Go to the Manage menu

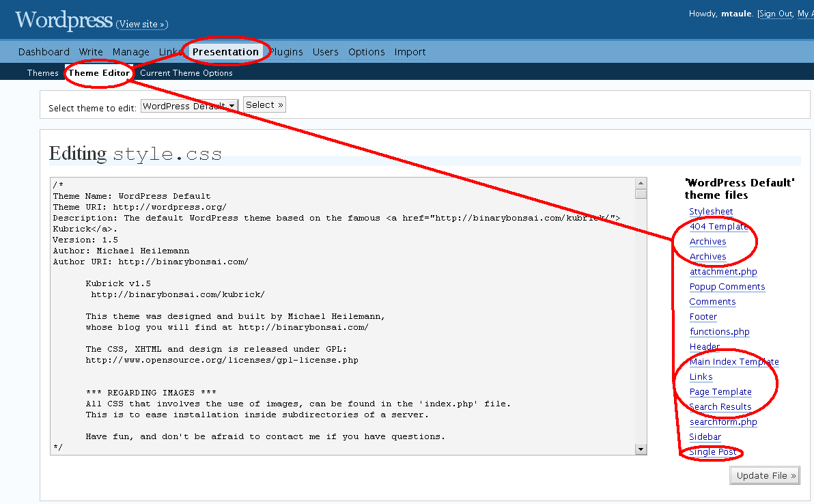(x=131, y=52)
